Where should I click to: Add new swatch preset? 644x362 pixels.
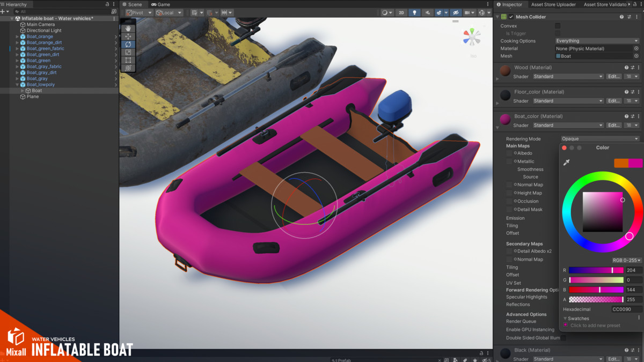(566, 325)
